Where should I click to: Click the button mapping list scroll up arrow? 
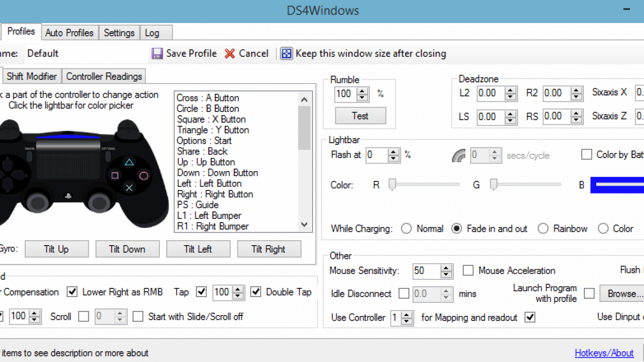[x=304, y=99]
